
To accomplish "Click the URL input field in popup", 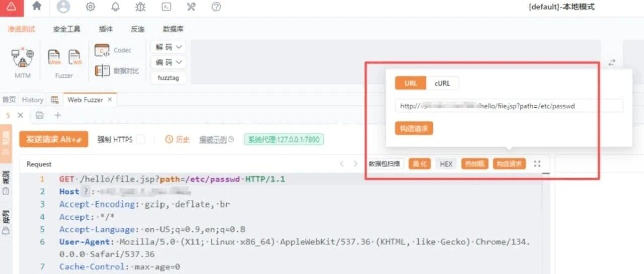I will 509,106.
